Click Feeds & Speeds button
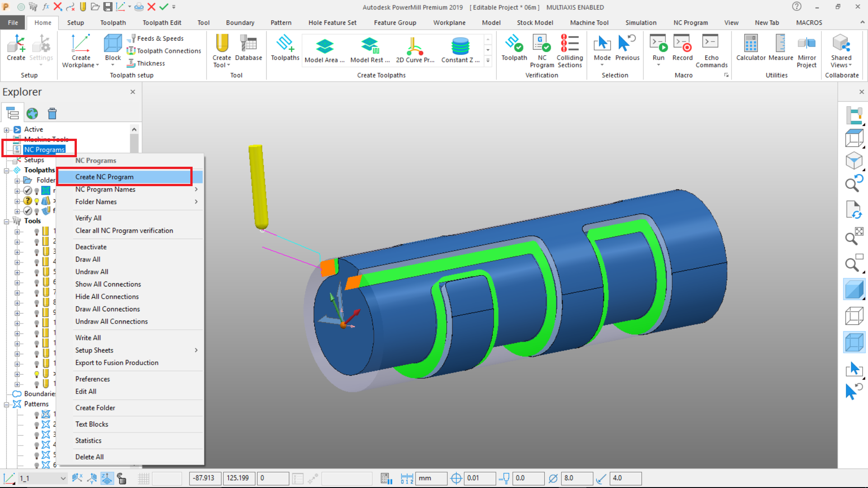 [160, 38]
